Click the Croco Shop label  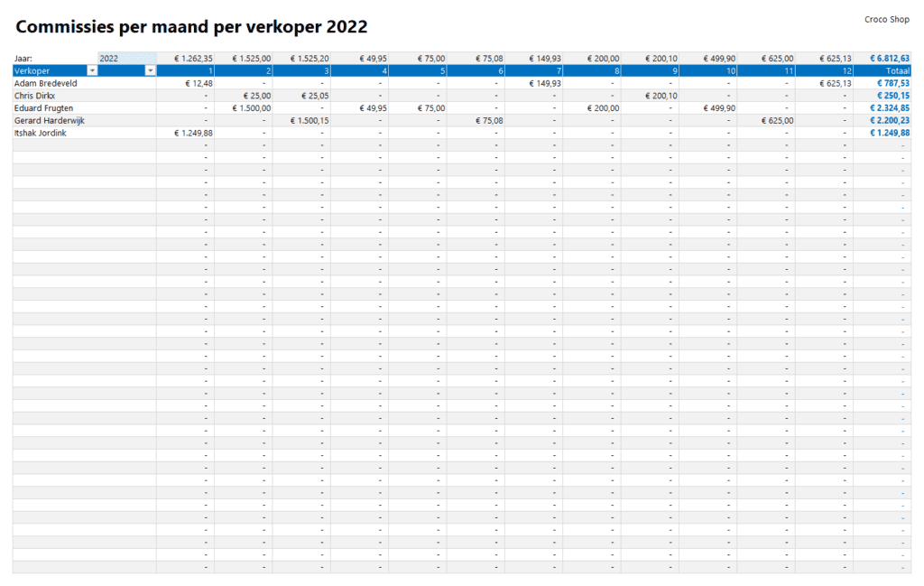pyautogui.click(x=886, y=19)
